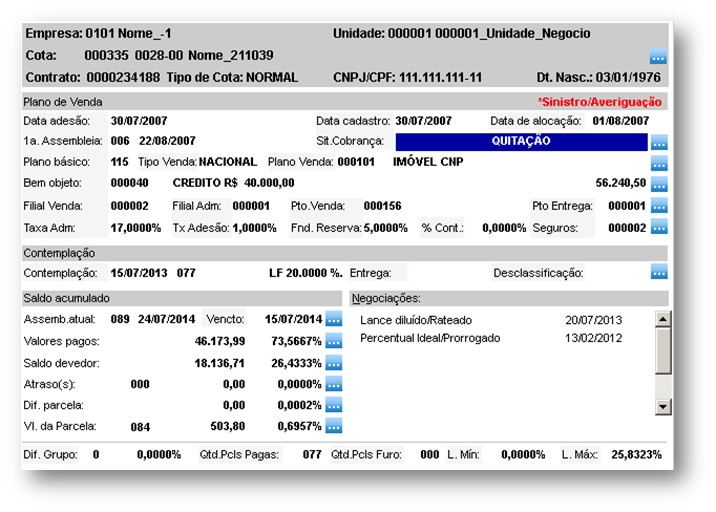Open details button beside Seguros 000002
The height and width of the screenshot is (512, 716).
(x=659, y=227)
